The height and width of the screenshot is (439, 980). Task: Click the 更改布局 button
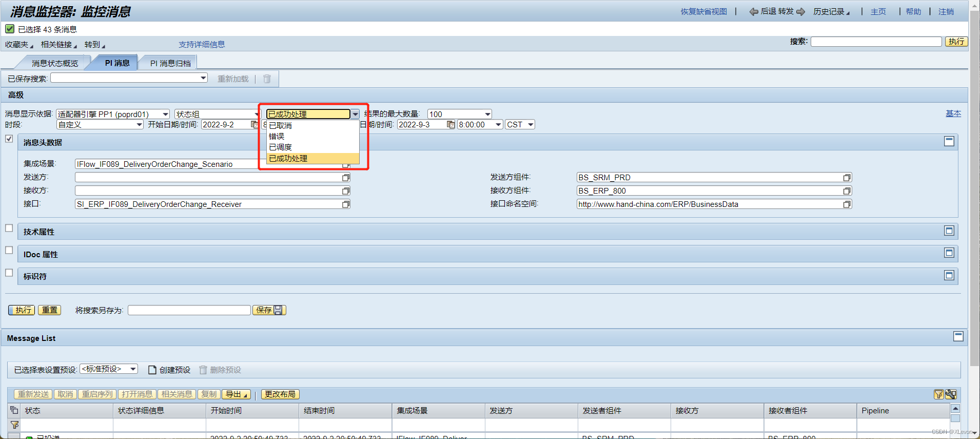pyautogui.click(x=280, y=394)
